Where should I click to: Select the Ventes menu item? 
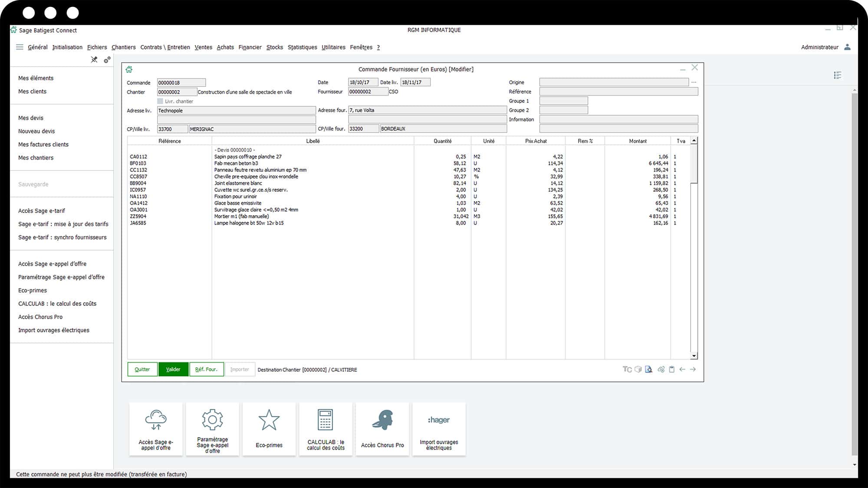click(x=203, y=47)
